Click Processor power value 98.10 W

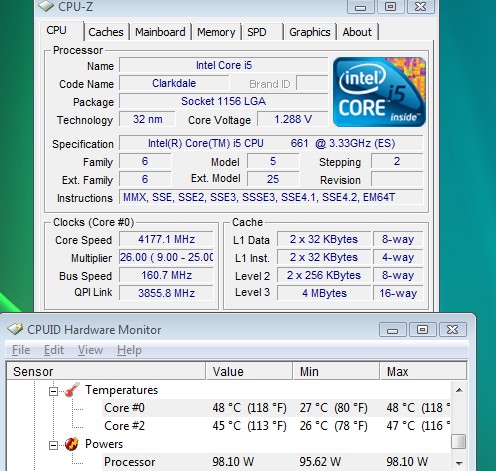tap(233, 462)
